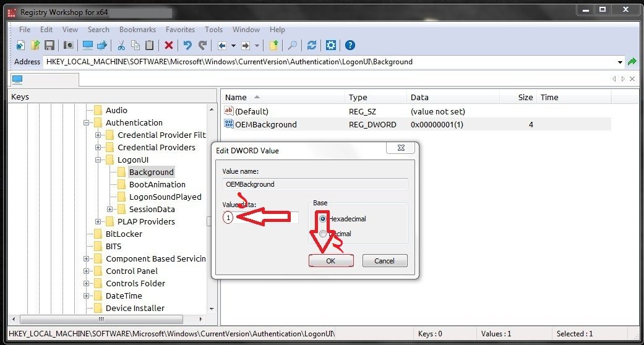Open the Search menu
The height and width of the screenshot is (345, 644).
pos(98,30)
